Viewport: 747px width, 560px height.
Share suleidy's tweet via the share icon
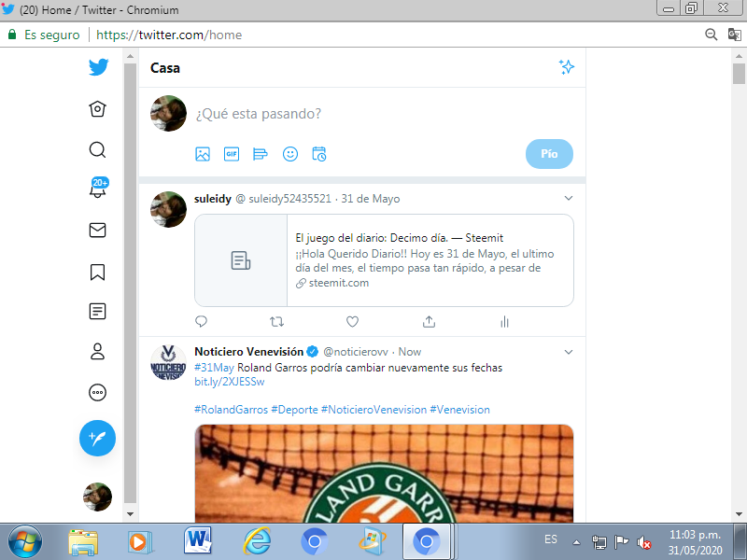click(x=429, y=322)
